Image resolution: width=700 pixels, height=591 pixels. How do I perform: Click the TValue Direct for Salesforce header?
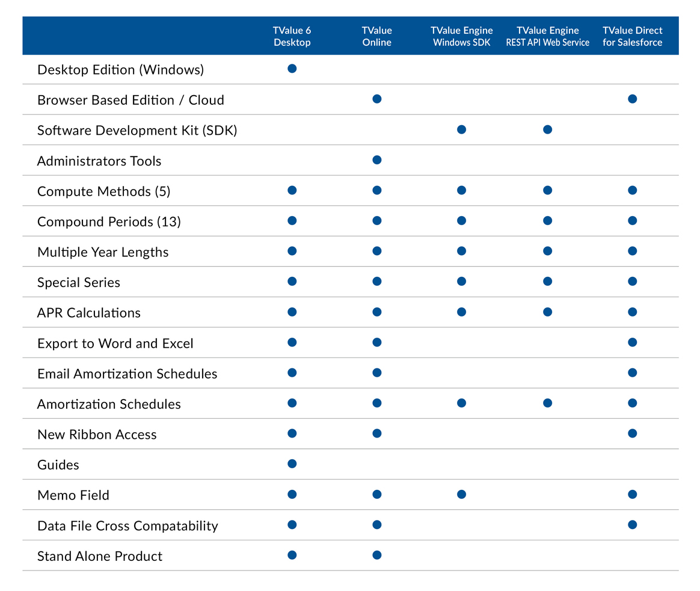632,36
